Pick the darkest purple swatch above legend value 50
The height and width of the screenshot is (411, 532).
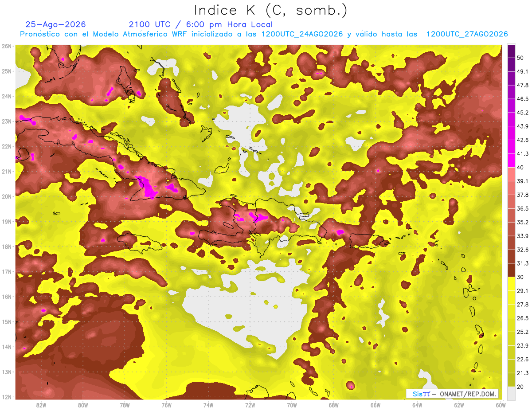(511, 51)
